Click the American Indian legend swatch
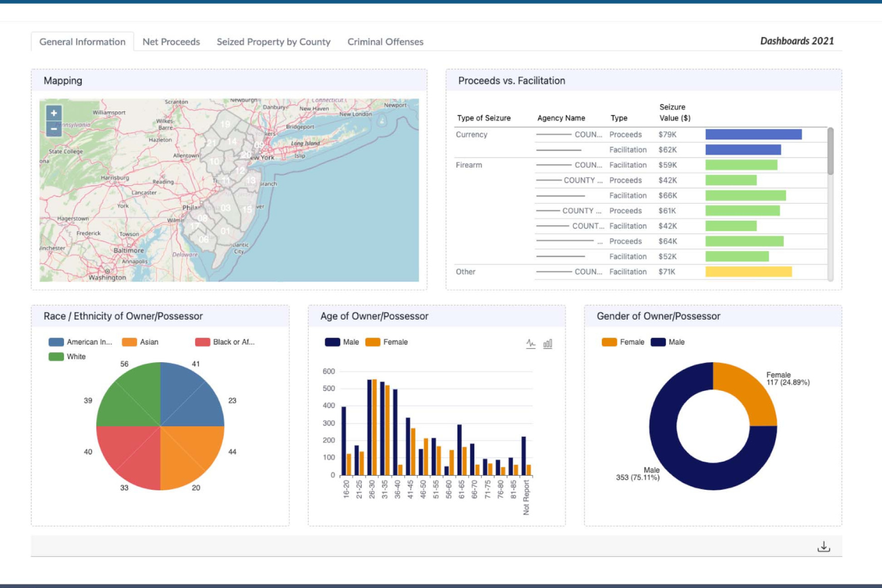Screen dimensions: 882x588 (x=56, y=342)
